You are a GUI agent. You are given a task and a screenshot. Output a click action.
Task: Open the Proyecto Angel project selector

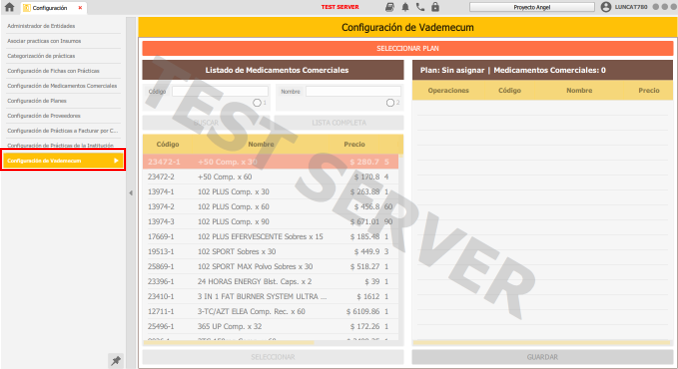click(x=532, y=7)
